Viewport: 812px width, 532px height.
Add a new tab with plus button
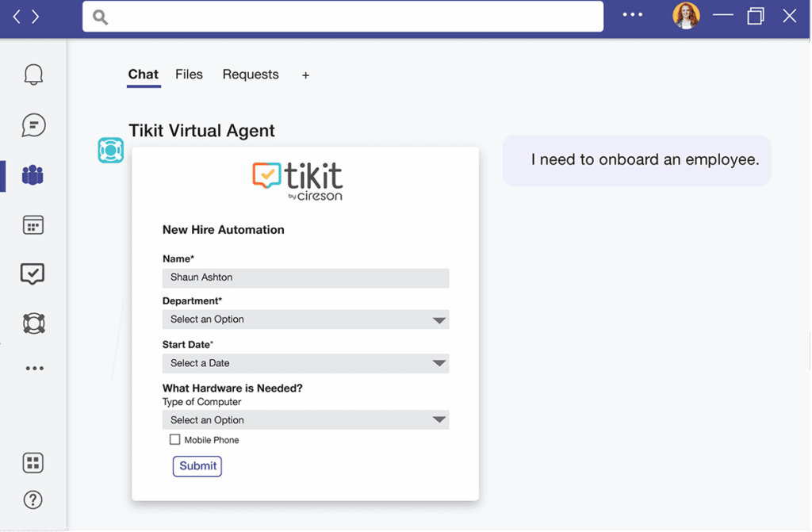(305, 75)
